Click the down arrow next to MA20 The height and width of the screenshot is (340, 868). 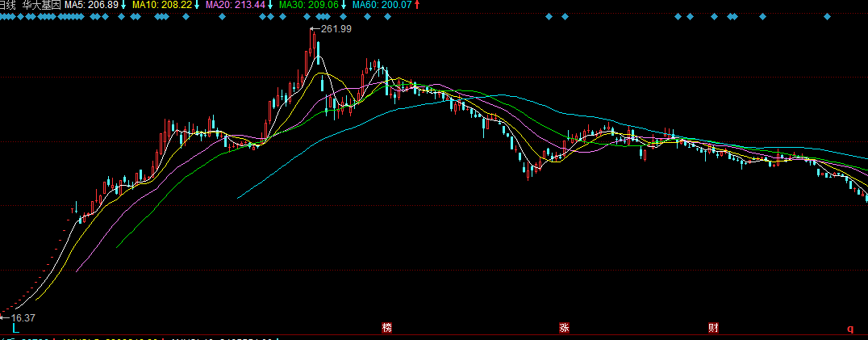(269, 5)
